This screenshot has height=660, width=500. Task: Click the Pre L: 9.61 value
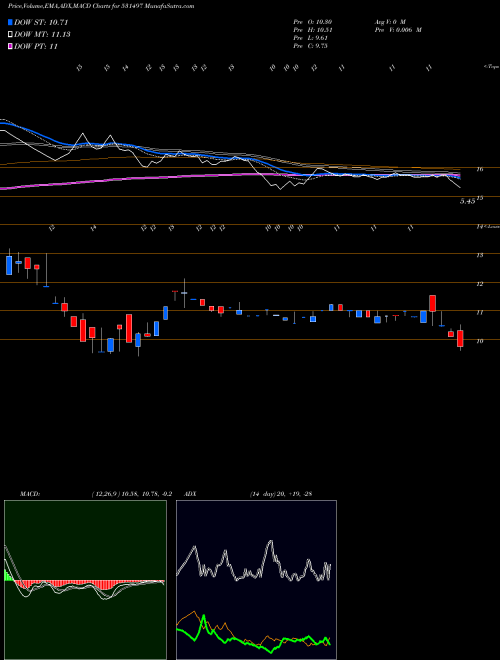coord(309,38)
